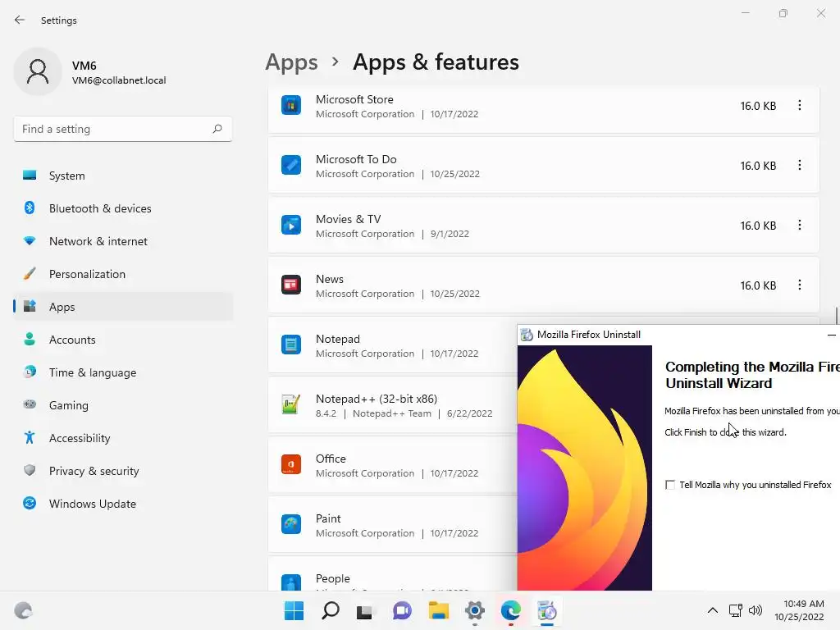This screenshot has height=630, width=840.
Task: Click the People app icon
Action: pyautogui.click(x=291, y=583)
